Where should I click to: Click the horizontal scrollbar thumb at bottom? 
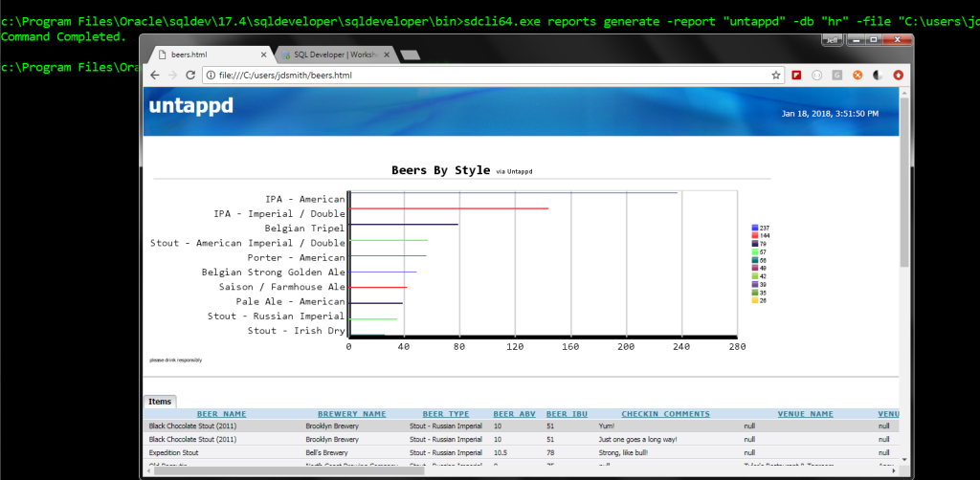click(287, 470)
